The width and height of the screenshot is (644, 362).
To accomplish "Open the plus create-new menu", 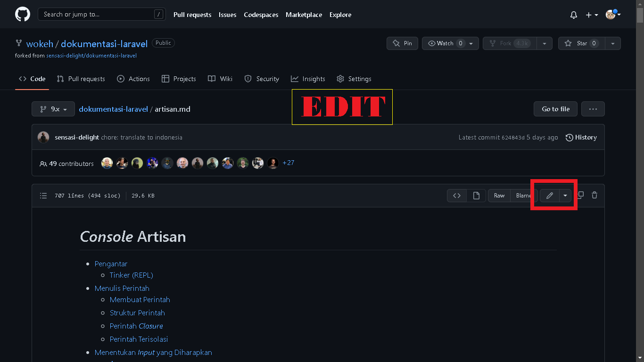I will [592, 15].
